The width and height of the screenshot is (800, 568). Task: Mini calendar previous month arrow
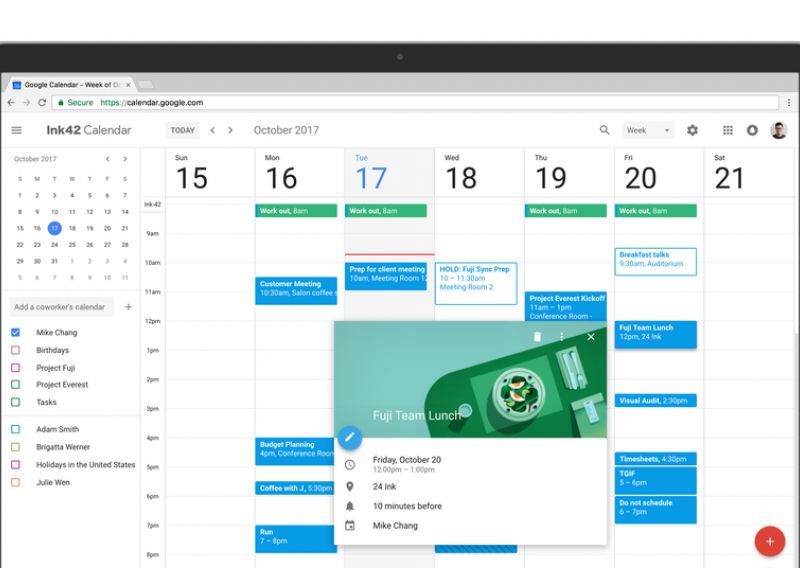coord(108,159)
